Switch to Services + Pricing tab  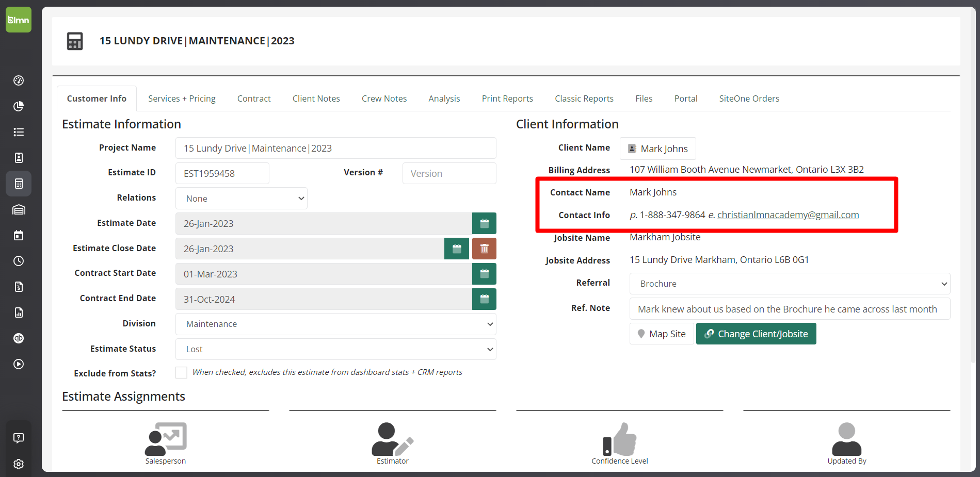(x=182, y=98)
